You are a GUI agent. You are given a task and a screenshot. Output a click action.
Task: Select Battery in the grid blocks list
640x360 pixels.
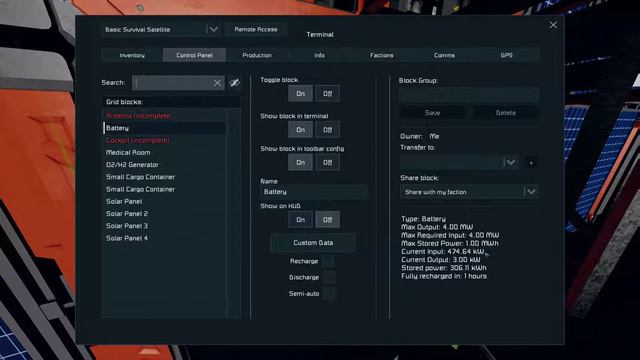[x=164, y=128]
